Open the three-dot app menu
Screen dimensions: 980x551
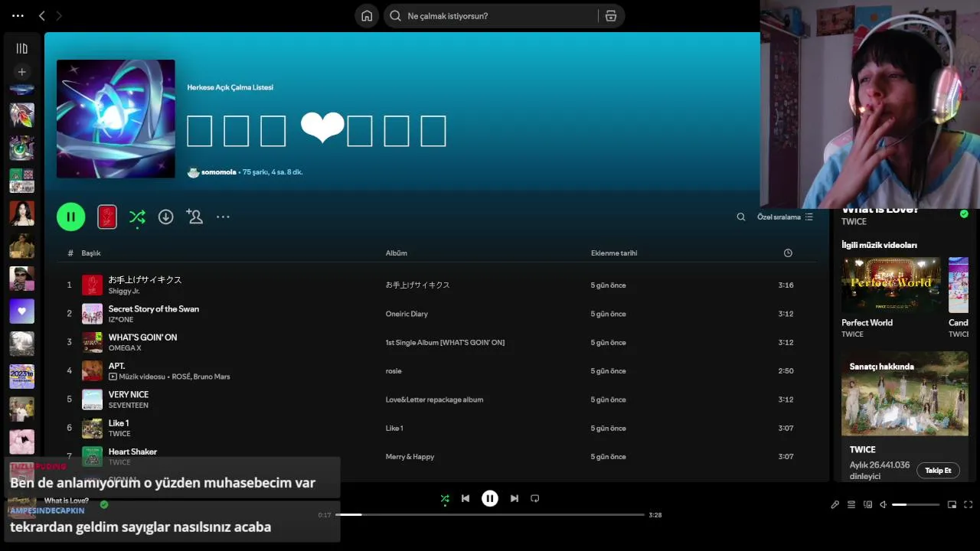(18, 15)
